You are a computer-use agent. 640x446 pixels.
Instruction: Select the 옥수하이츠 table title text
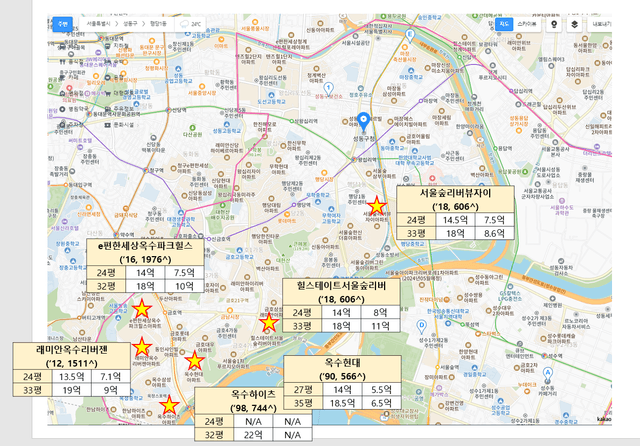pos(253,394)
